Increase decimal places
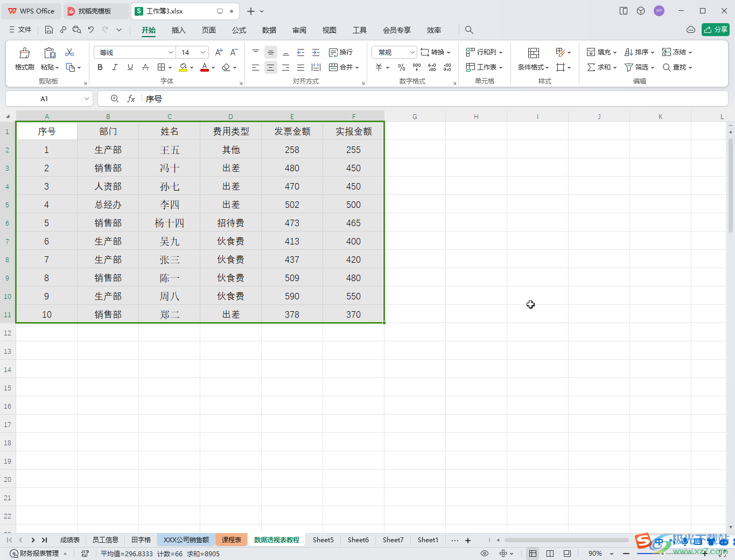The width and height of the screenshot is (735, 560). tap(432, 67)
